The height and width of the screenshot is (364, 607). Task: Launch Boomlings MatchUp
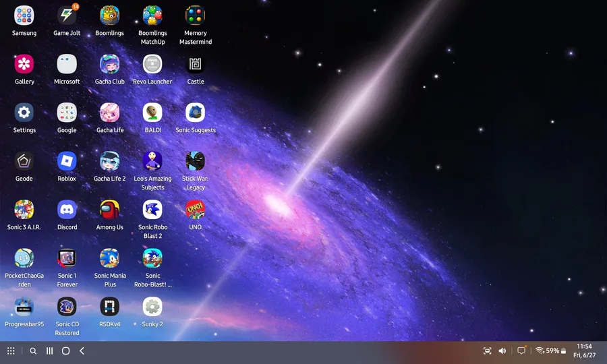click(152, 16)
